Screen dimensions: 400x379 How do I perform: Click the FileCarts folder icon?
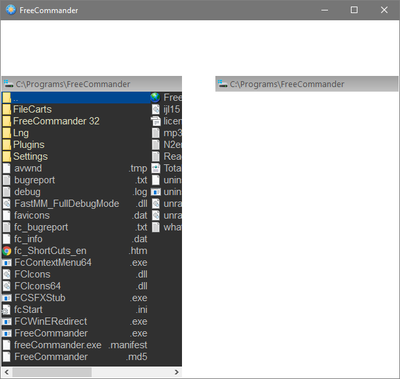(x=7, y=109)
